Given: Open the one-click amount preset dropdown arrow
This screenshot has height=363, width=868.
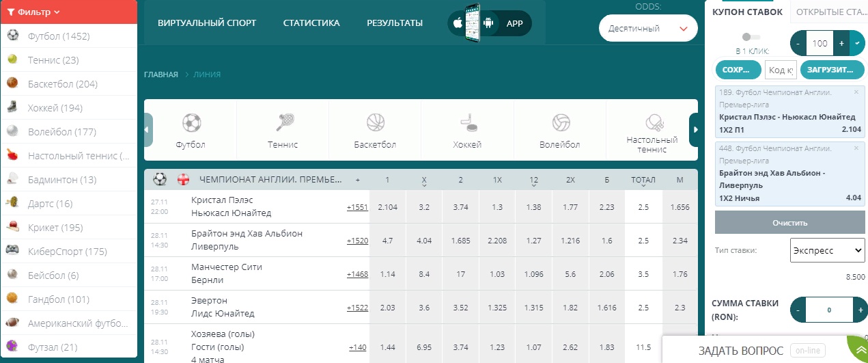Looking at the screenshot, I should coord(857,43).
